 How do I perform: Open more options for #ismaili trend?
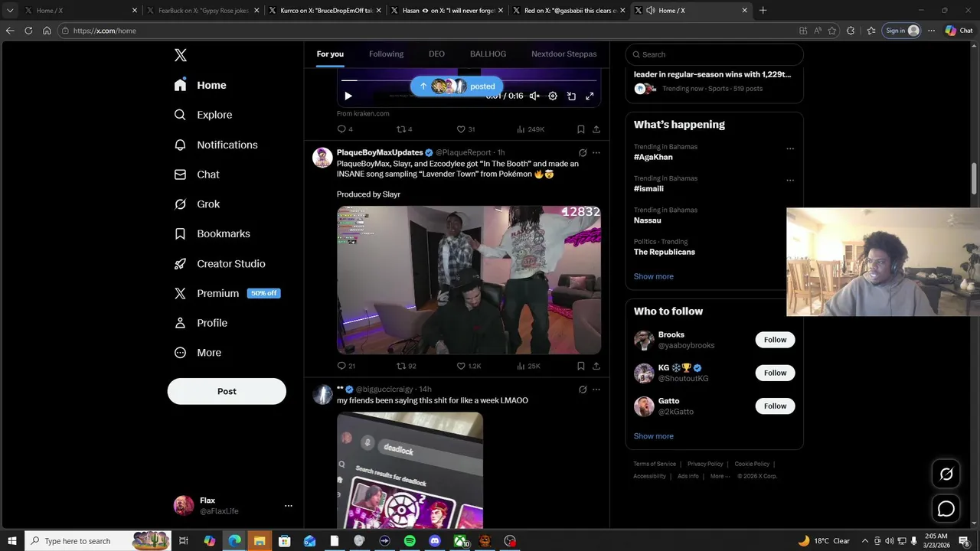(x=790, y=181)
